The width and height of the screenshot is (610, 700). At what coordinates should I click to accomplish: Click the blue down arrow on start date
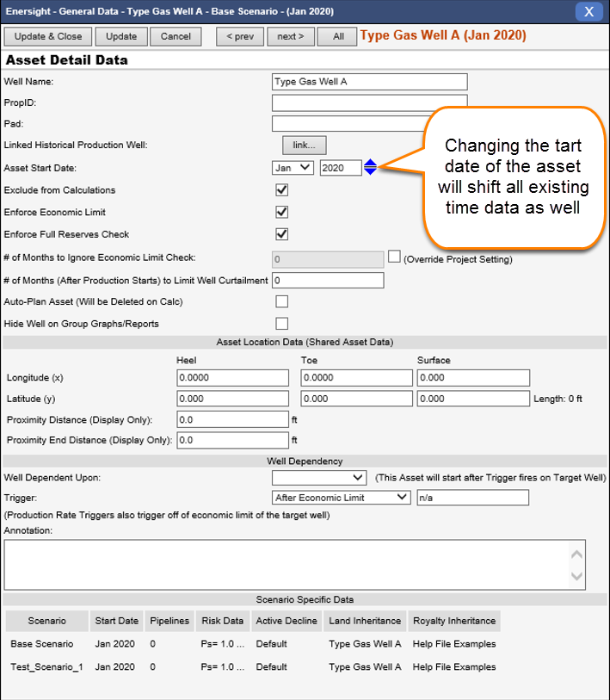click(x=370, y=171)
